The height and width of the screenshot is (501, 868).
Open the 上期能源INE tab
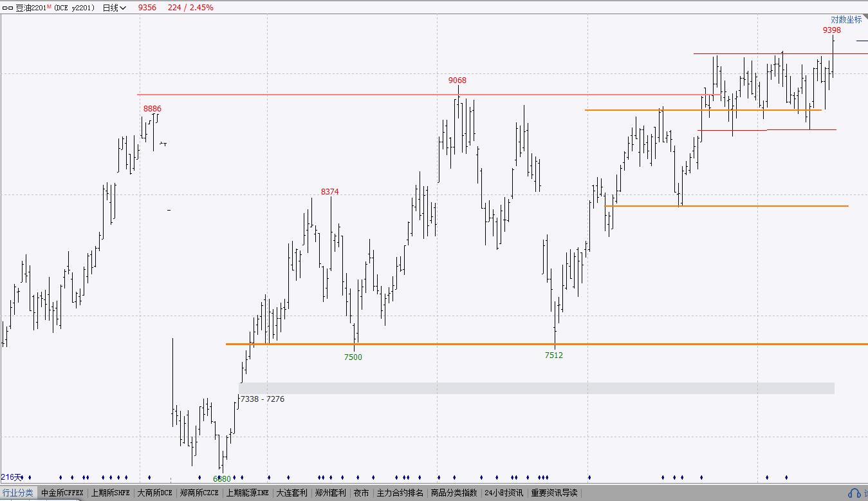247,493
